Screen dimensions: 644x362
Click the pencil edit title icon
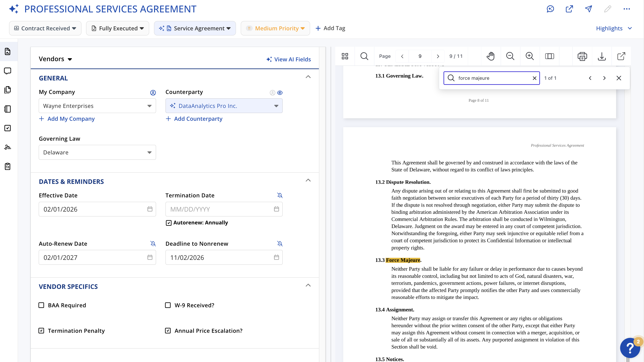pyautogui.click(x=607, y=9)
